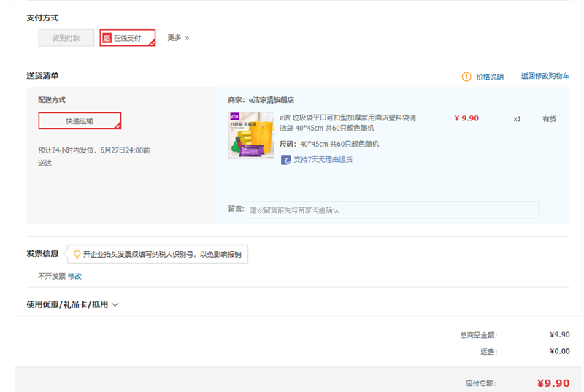Click the purple brand logo on product image
Viewport: 584px width, 392px height.
(x=235, y=116)
